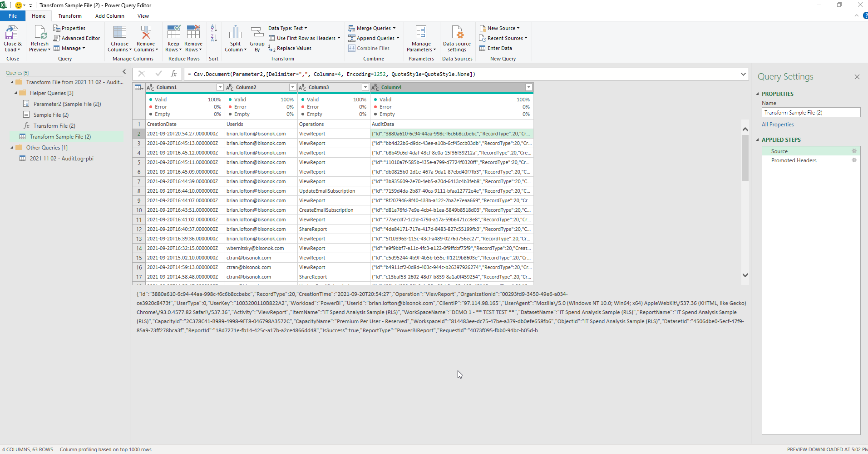
Task: Confirm the formula with the checkmark icon
Action: click(x=158, y=74)
